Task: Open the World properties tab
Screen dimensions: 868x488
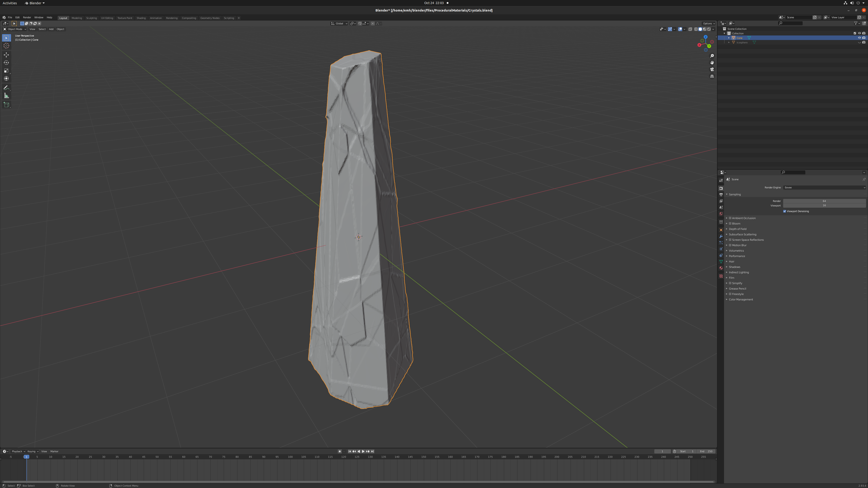Action: coord(721,213)
